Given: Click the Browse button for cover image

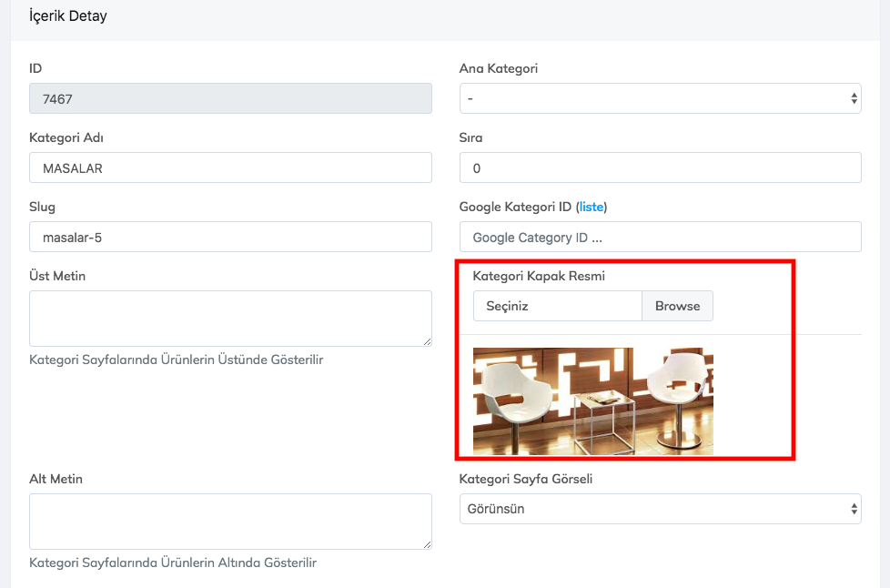Looking at the screenshot, I should point(677,306).
